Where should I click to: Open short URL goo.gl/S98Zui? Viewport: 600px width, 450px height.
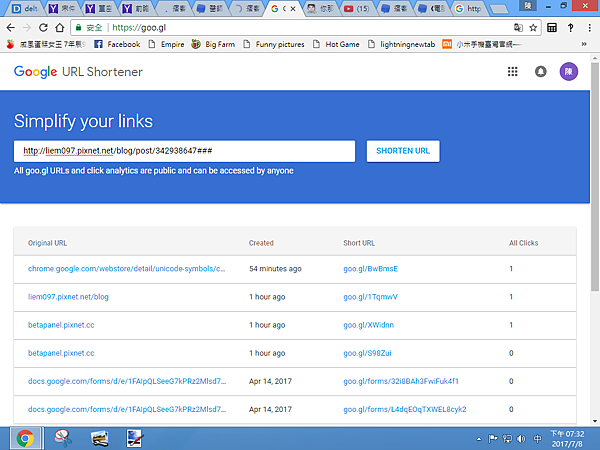pyautogui.click(x=367, y=353)
